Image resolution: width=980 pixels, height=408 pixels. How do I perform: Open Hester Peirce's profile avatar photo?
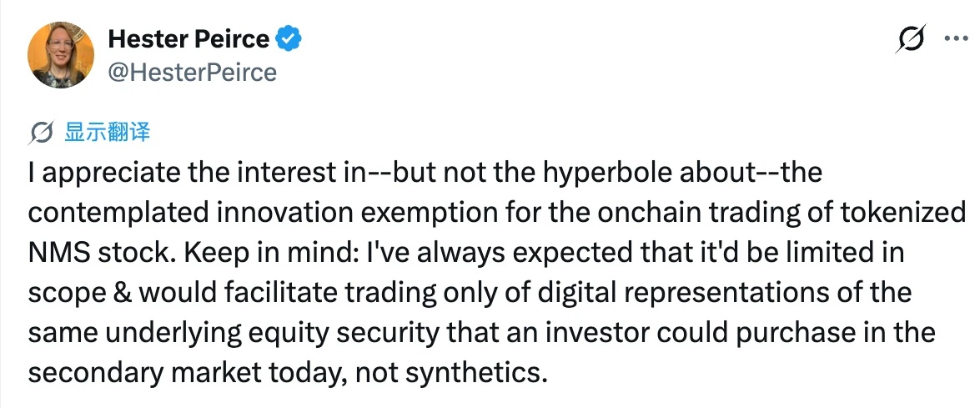(61, 55)
